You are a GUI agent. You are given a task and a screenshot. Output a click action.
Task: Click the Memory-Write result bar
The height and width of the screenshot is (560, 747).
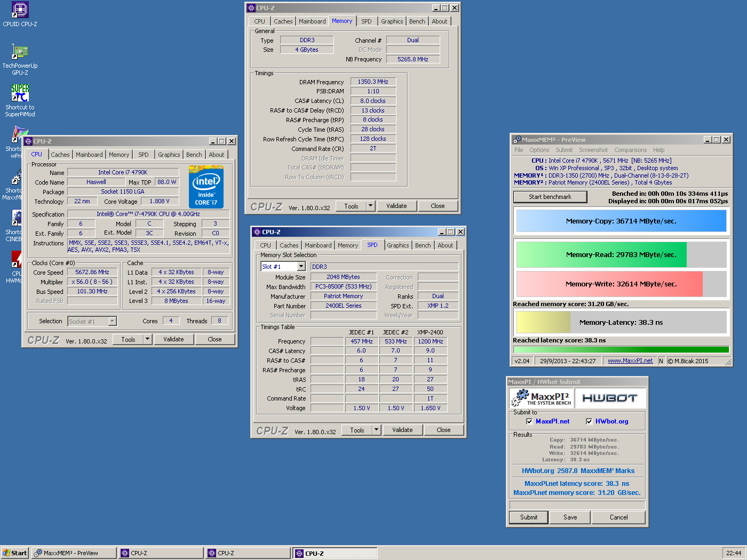click(x=621, y=284)
